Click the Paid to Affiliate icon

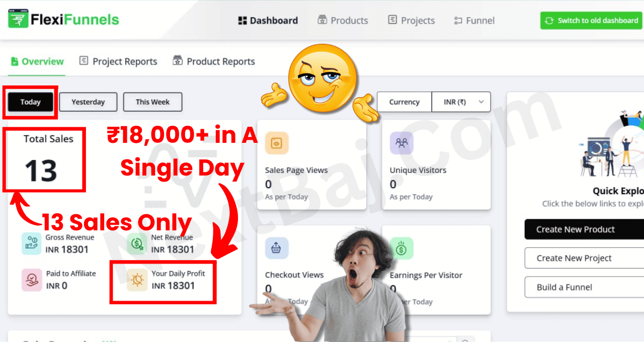31,280
